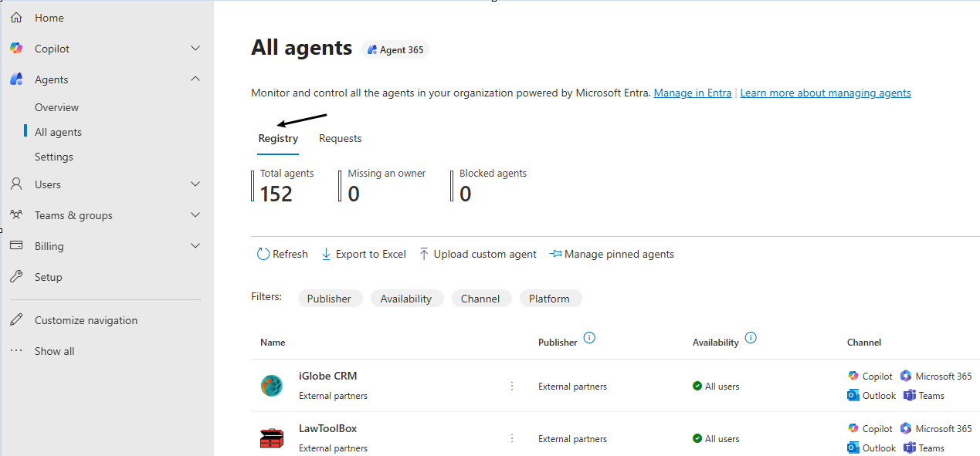Click the green availability check for iGlobe CRM
Image resolution: width=980 pixels, height=456 pixels.
coord(697,386)
